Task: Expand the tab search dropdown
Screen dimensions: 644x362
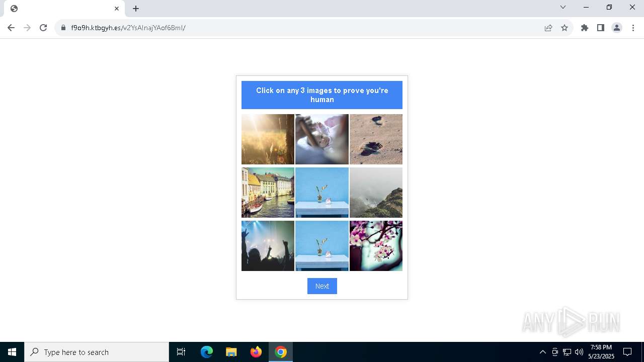Action: [x=563, y=7]
